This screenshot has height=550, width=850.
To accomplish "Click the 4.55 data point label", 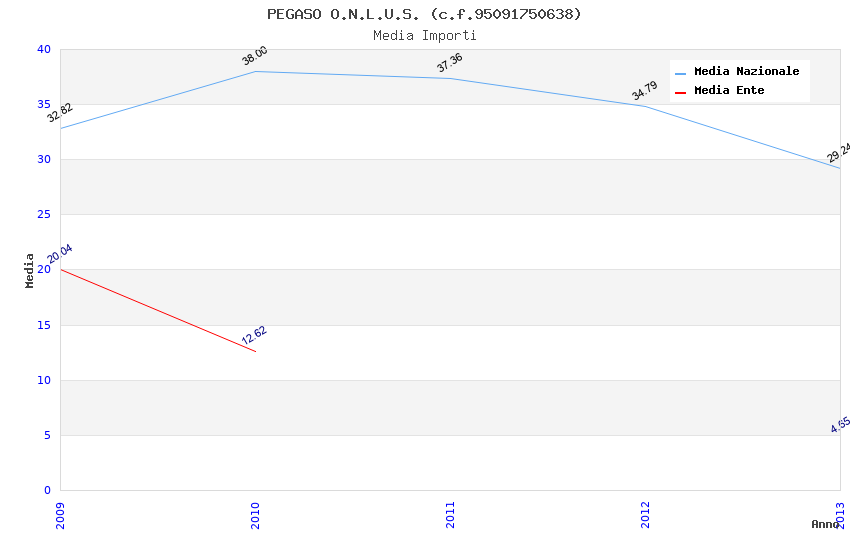I will (840, 425).
